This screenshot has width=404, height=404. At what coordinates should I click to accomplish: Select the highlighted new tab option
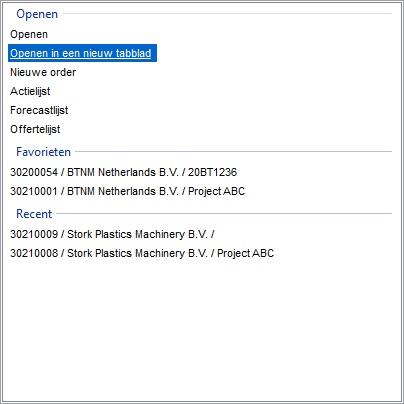point(81,53)
